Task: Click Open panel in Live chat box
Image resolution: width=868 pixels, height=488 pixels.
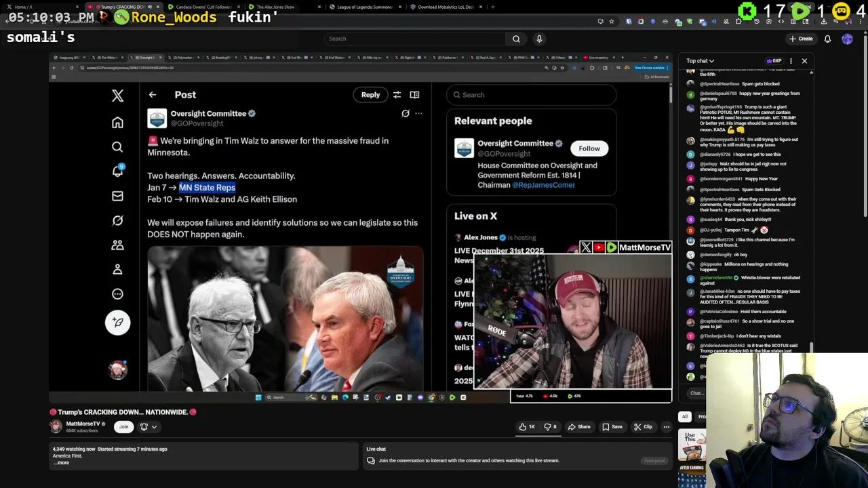Action: [654, 461]
